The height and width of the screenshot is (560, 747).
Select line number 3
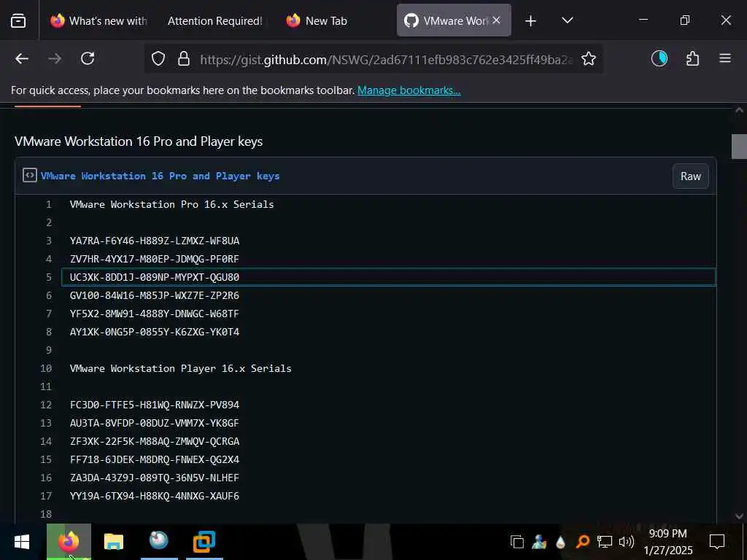(49, 241)
